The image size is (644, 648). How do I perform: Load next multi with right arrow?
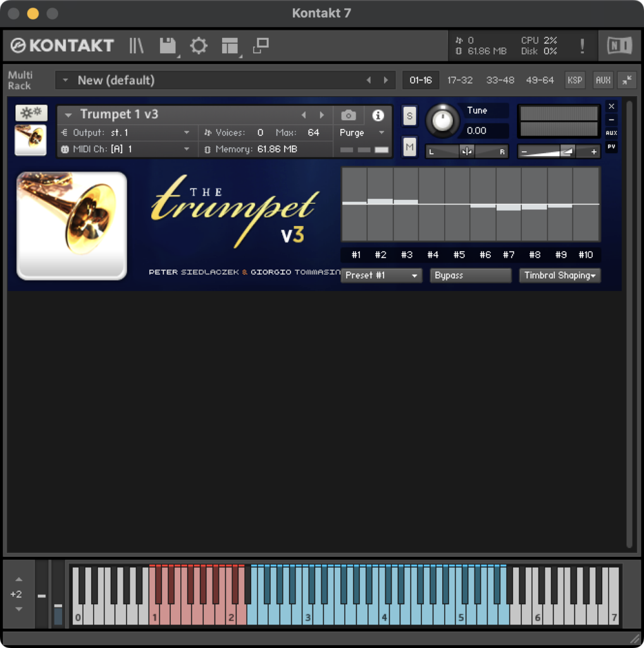pos(386,80)
